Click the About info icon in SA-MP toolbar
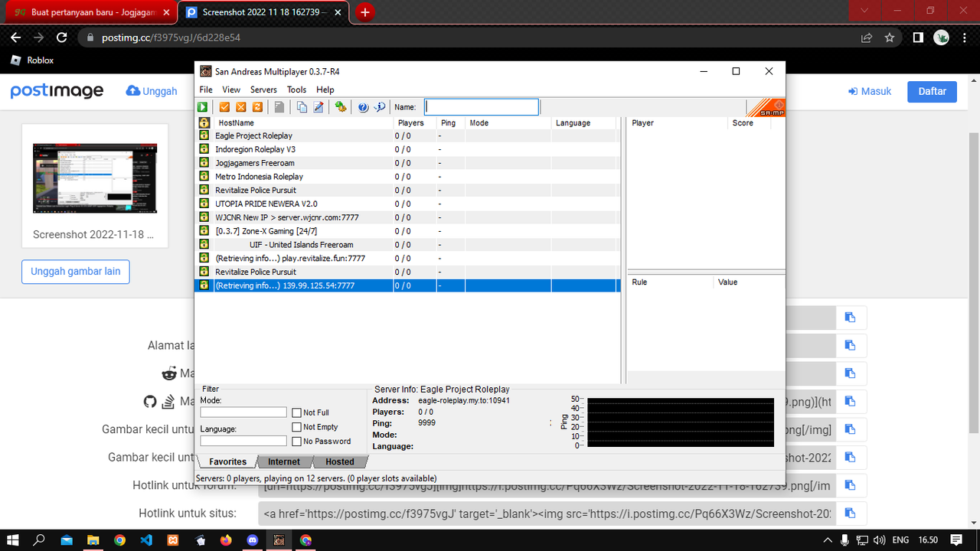Viewport: 980px width, 551px height. point(380,107)
